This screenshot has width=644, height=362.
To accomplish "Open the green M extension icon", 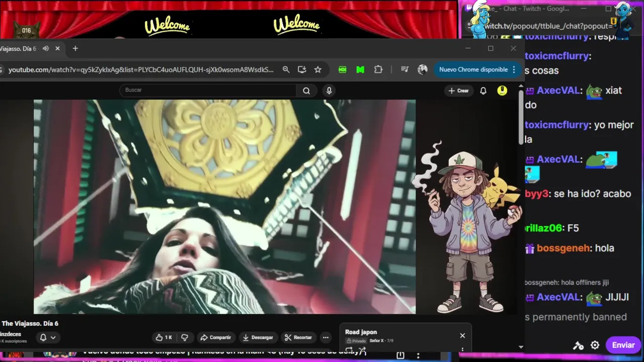I will [360, 70].
